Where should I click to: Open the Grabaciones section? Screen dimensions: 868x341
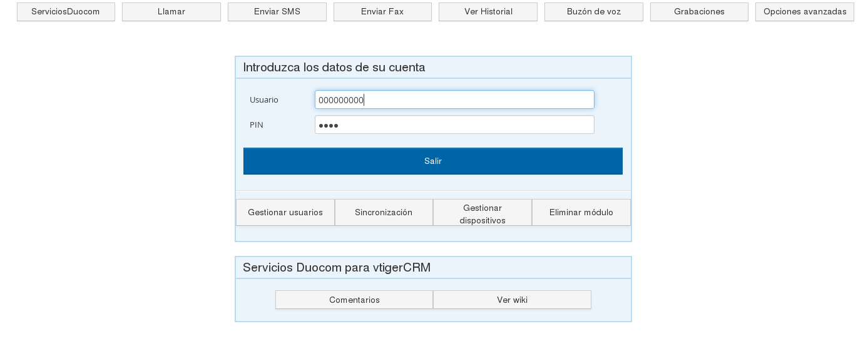tap(699, 12)
